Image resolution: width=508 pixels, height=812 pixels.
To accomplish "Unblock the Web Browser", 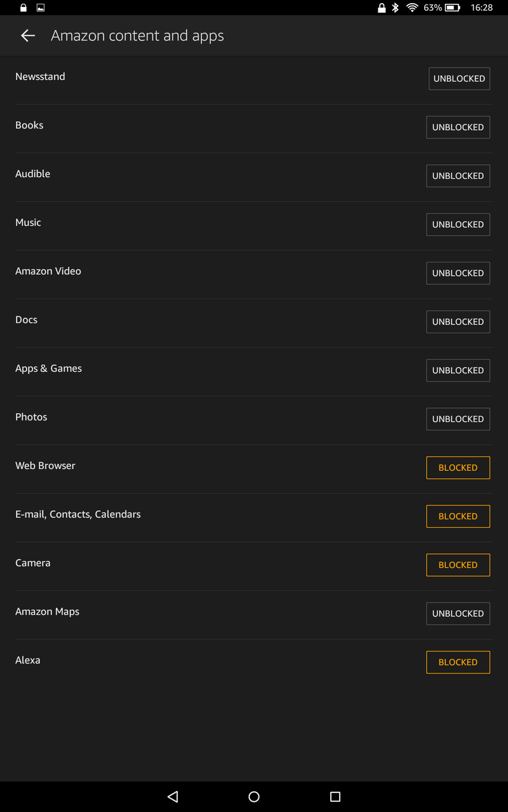I will 458,468.
